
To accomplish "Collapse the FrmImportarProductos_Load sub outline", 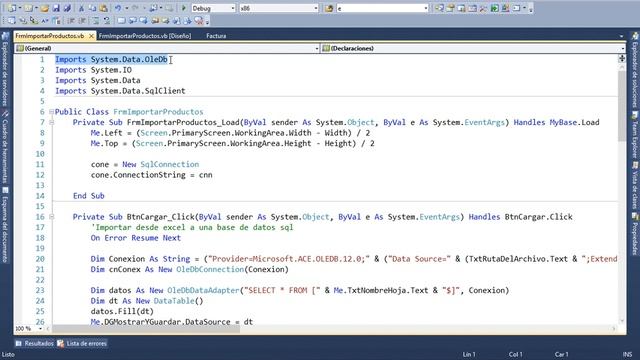I will click(51, 122).
